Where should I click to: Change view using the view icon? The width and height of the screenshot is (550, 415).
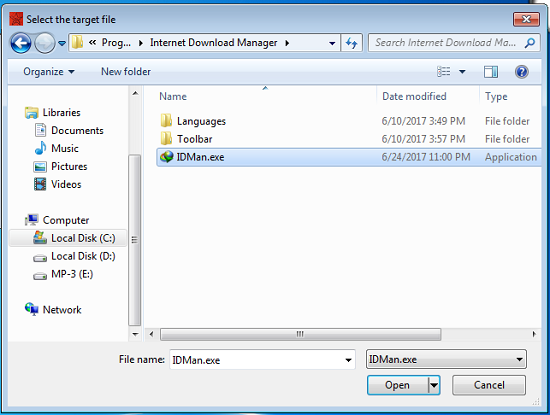[x=443, y=72]
